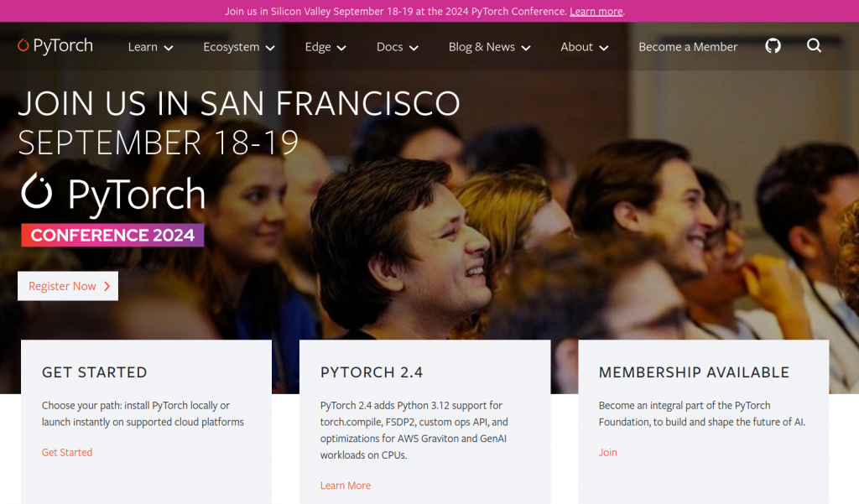Screen dimensions: 859x504
Task: Click the Get Started link
Action: click(67, 453)
